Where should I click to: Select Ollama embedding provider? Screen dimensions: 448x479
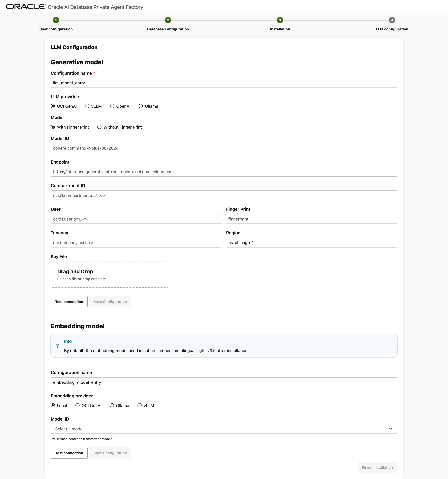(112, 405)
